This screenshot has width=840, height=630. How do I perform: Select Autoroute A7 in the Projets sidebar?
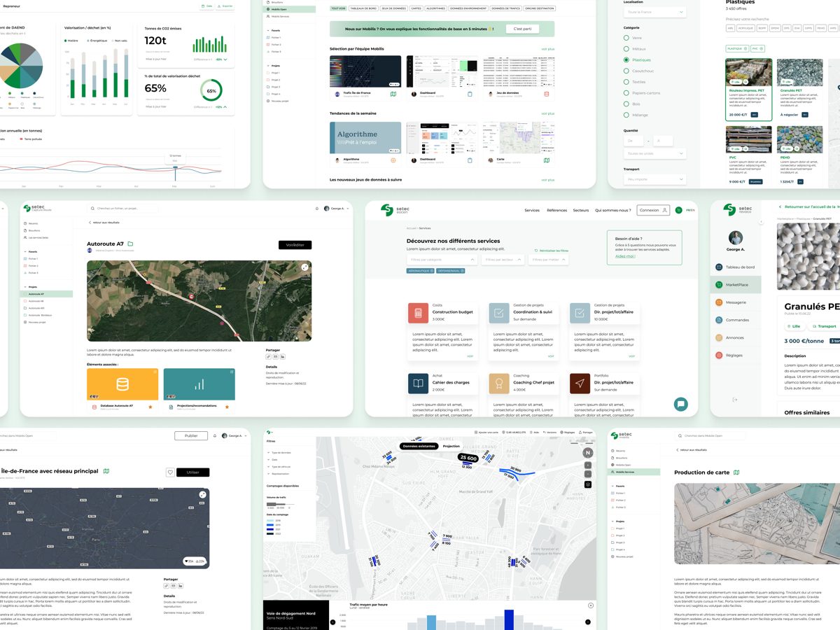(48, 294)
